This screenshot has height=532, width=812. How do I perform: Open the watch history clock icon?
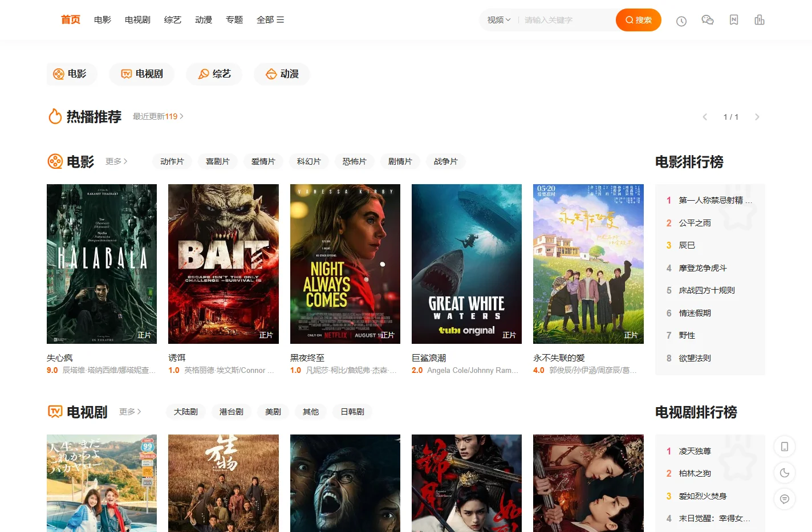(x=681, y=21)
